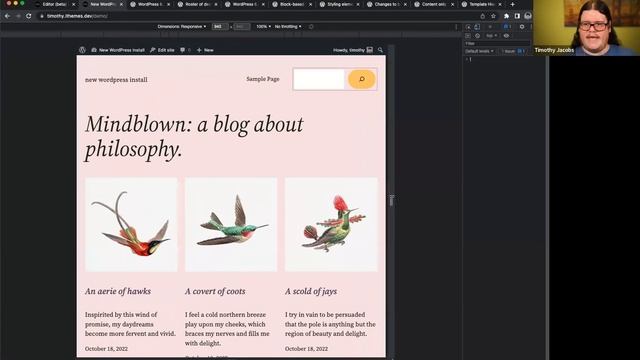
Task: Close the Template tab
Action: tap(500, 4)
